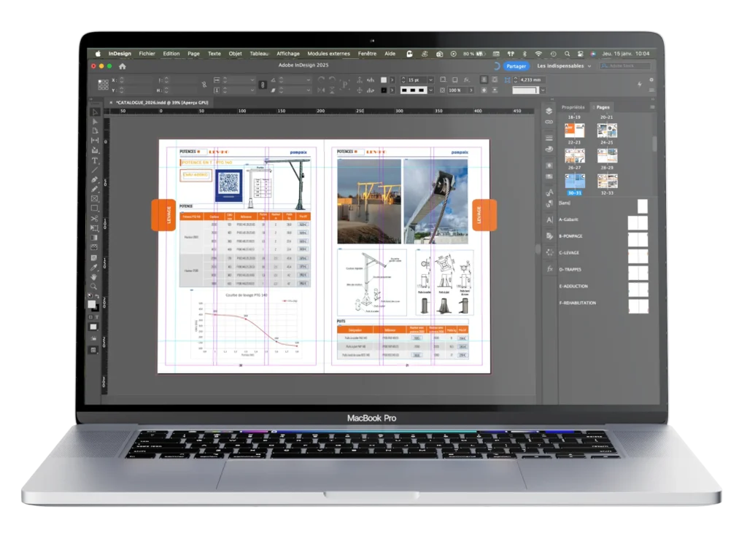Select the Line tool
The height and width of the screenshot is (560, 747).
pos(95,170)
